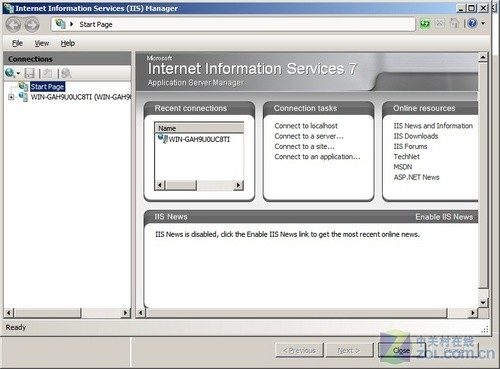Open the View menu
Viewport: 500px width, 369px height.
pos(42,43)
